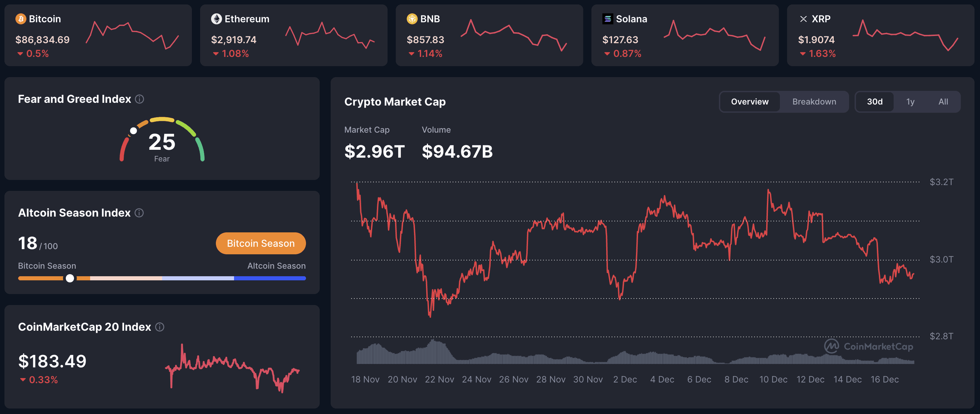
Task: Switch to the 1y time range
Action: pos(910,101)
